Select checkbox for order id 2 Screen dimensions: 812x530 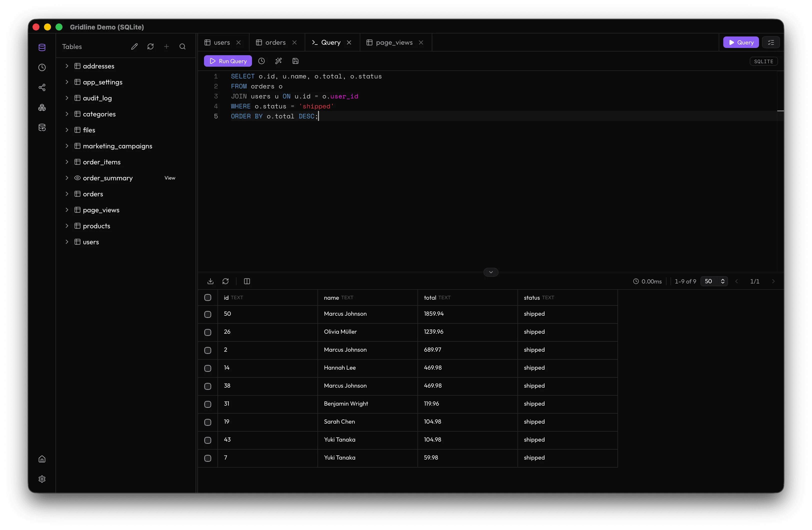point(208,350)
